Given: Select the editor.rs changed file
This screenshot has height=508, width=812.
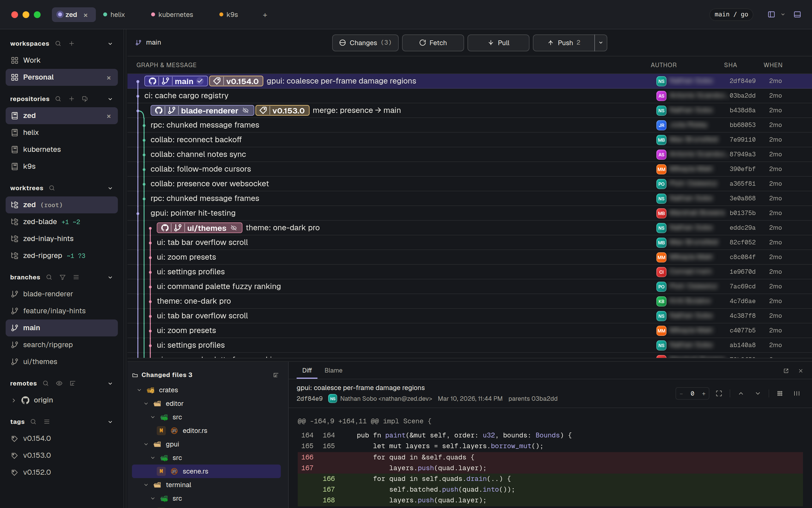Looking at the screenshot, I should (x=206, y=430).
